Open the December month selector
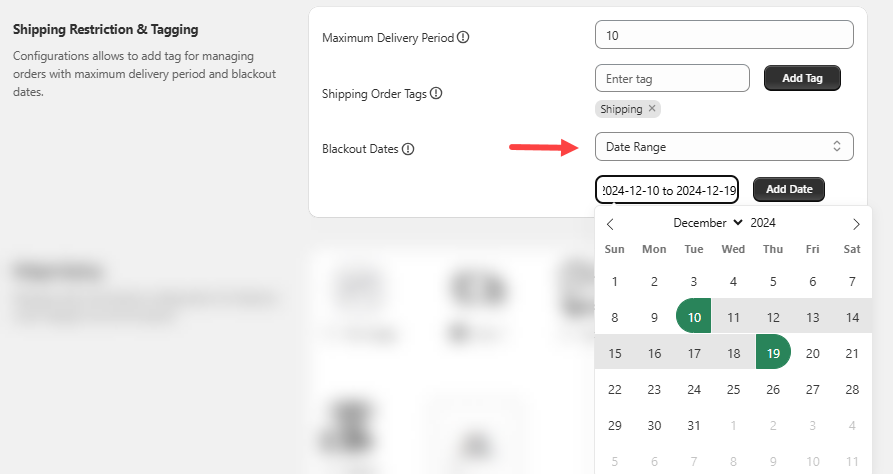Viewport: 893px width, 474px height. 708,223
